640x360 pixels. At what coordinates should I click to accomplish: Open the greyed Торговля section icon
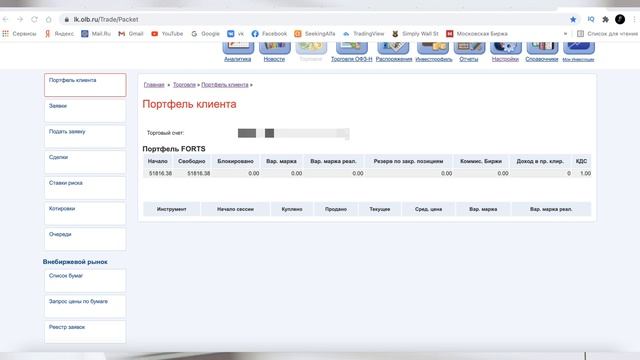311,48
